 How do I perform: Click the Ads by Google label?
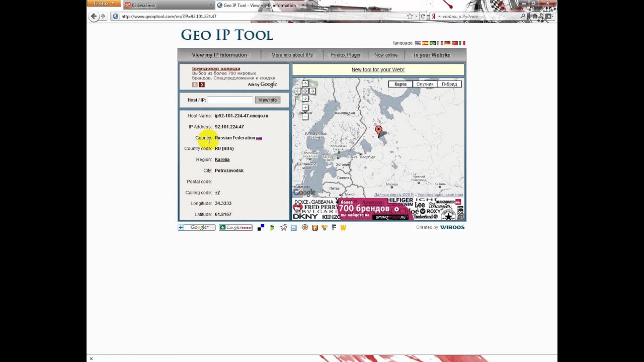(x=262, y=84)
